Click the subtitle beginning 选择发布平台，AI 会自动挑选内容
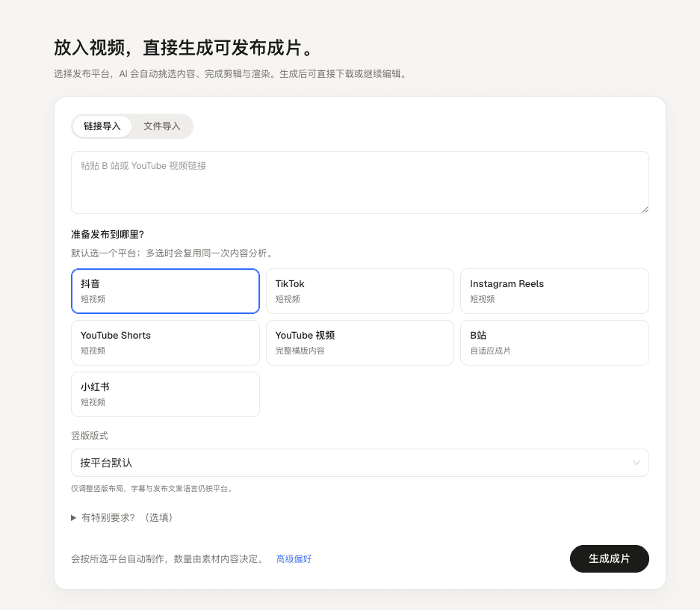The width and height of the screenshot is (700, 610). tap(232, 74)
